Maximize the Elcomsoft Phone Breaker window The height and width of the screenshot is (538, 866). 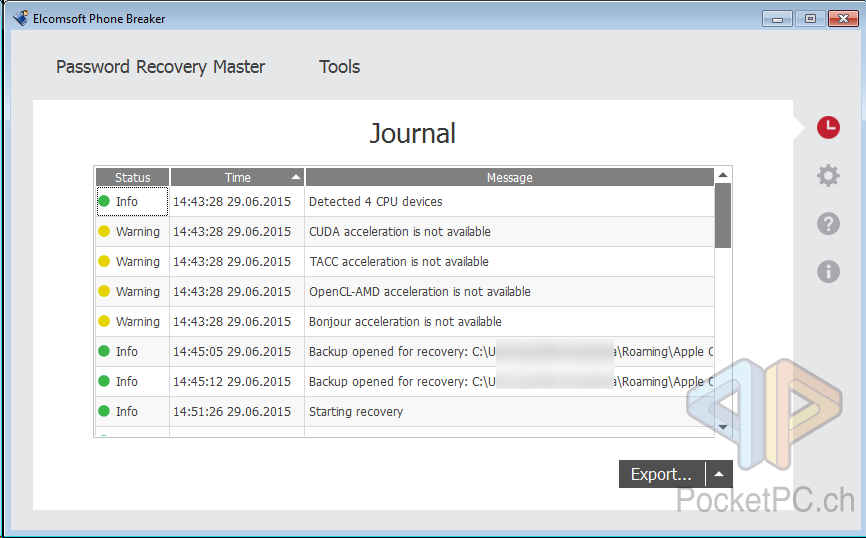(810, 19)
